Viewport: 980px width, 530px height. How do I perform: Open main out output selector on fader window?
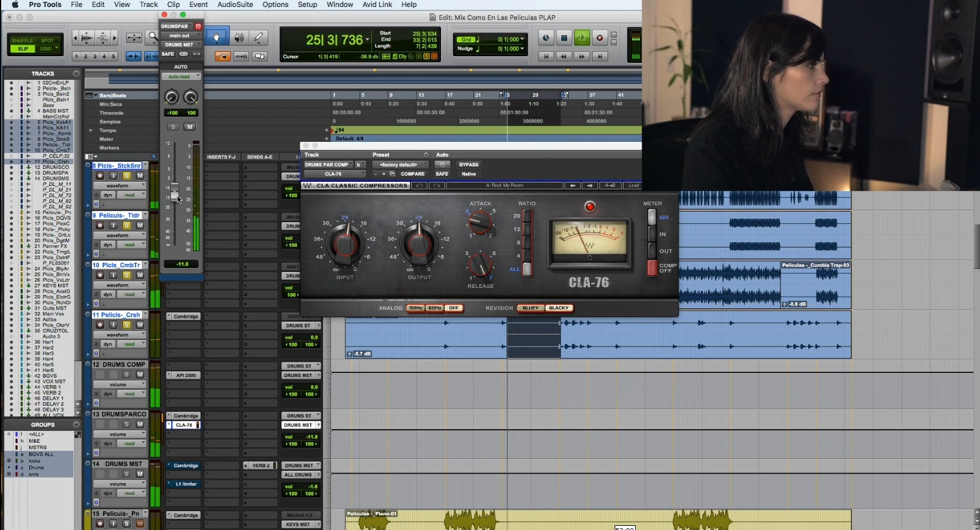(x=181, y=36)
